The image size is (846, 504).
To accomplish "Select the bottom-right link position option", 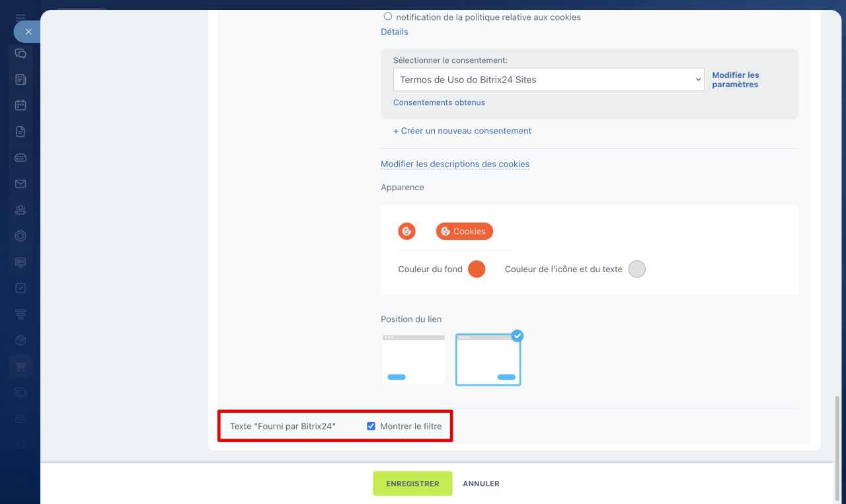I will [x=488, y=359].
